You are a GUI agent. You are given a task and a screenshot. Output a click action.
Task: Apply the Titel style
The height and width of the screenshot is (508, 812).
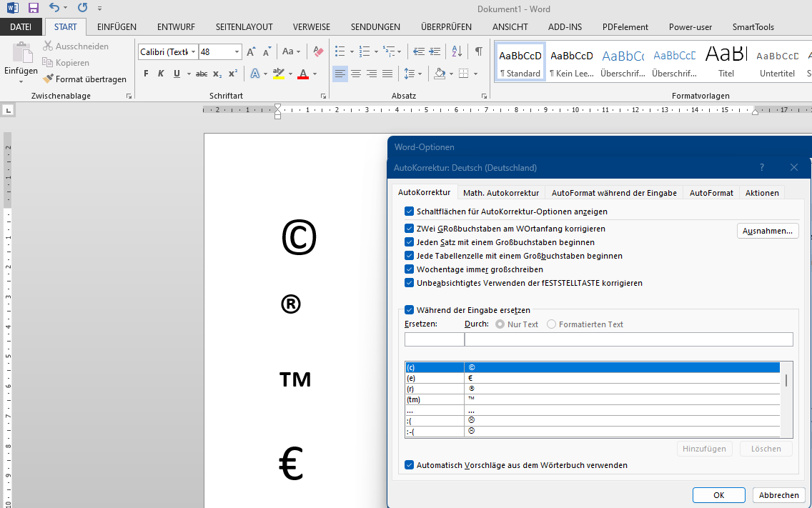click(726, 61)
